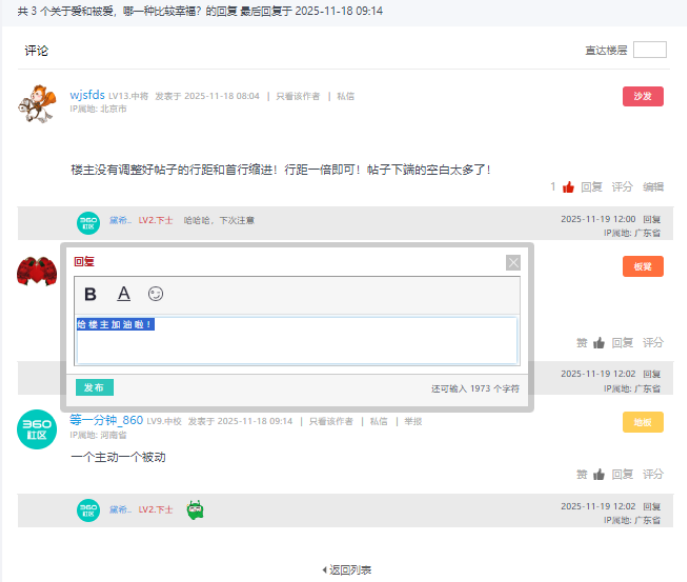Type a floor number in 直达楼层 box
Viewport: 687px width, 582px height.
pyautogui.click(x=649, y=50)
